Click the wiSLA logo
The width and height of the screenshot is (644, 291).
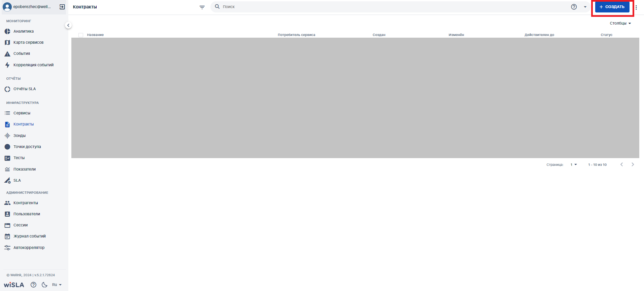14,285
